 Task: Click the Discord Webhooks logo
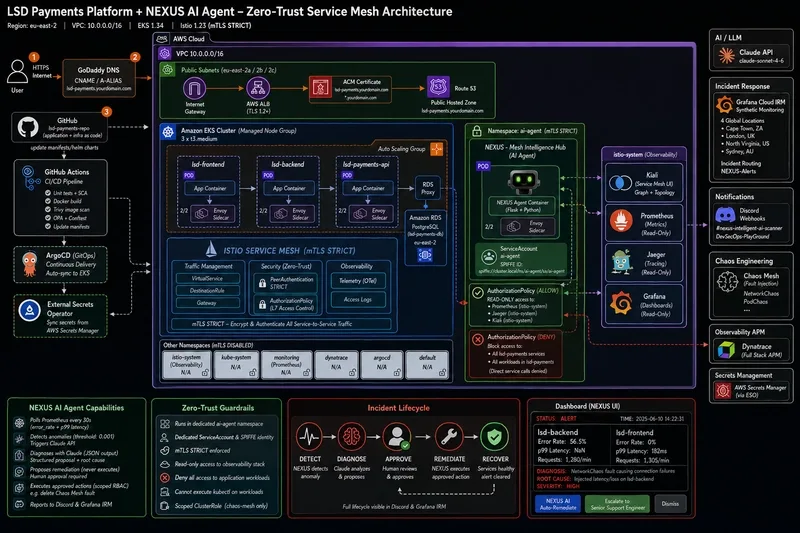point(725,214)
